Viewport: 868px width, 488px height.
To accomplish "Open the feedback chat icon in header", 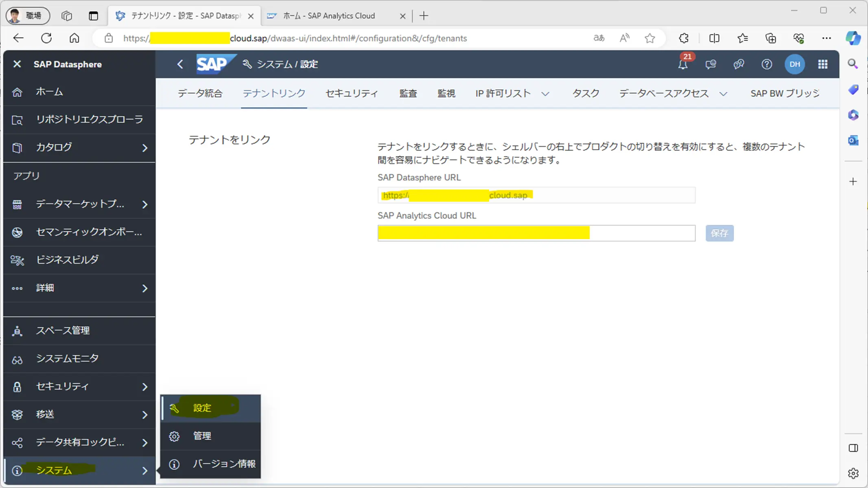I will [x=711, y=64].
